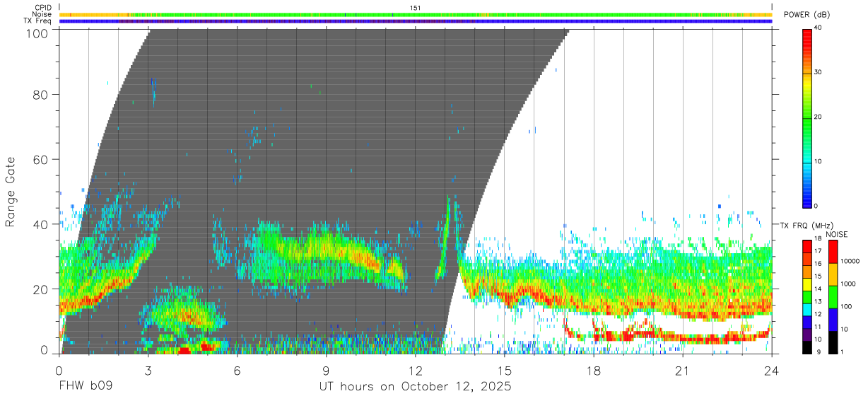This screenshot has height=401, width=868.
Task: Click the Range Gate axis title
Action: (x=11, y=192)
